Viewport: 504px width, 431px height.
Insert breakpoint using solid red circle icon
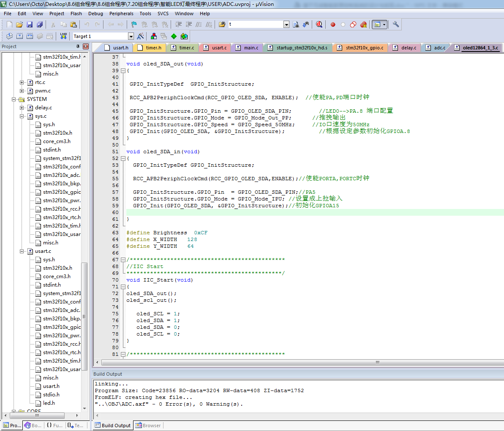333,24
